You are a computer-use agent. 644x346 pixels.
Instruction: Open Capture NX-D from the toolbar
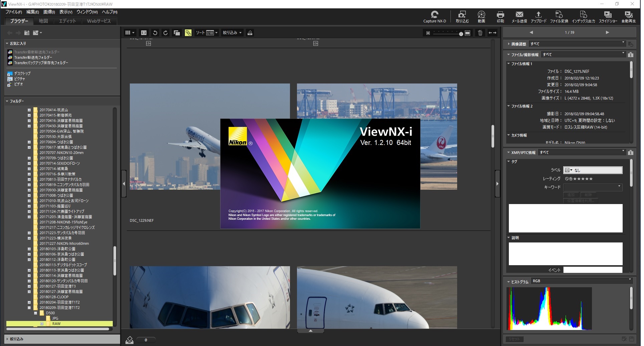click(x=434, y=16)
